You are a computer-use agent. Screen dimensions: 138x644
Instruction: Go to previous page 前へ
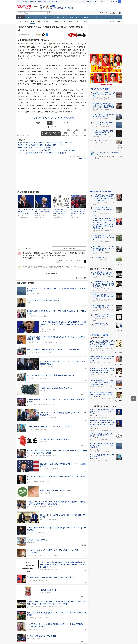[x=38, y=123]
